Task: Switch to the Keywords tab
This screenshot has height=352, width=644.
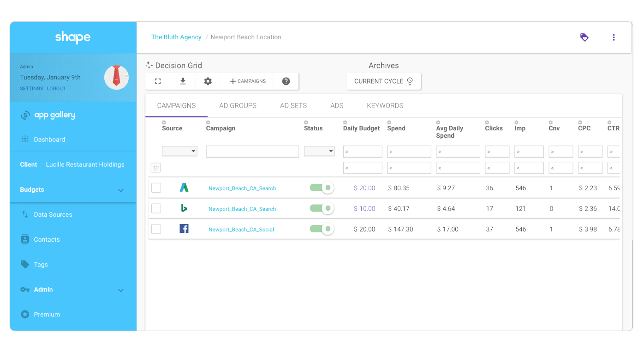Action: coord(385,105)
